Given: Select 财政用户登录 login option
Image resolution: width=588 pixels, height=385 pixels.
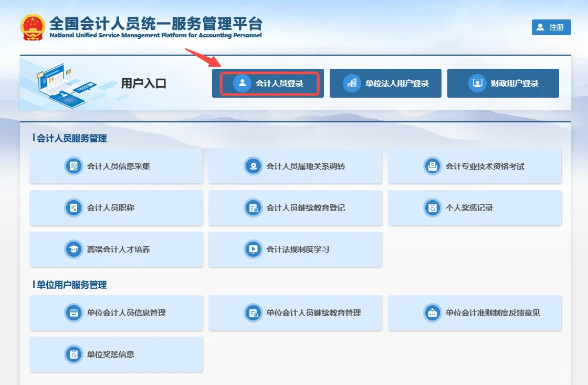Looking at the screenshot, I should point(503,83).
